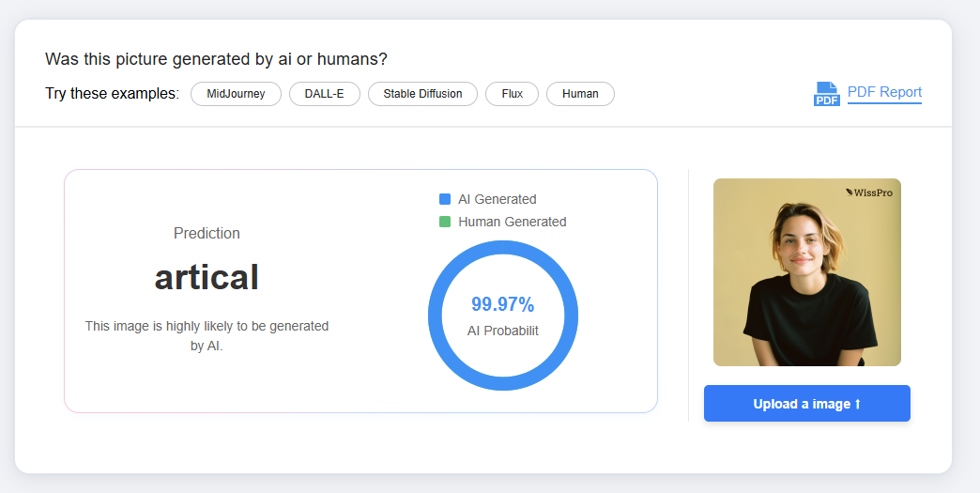The width and height of the screenshot is (980, 493).
Task: Click the 'Was this picture generated' heading
Action: [216, 59]
